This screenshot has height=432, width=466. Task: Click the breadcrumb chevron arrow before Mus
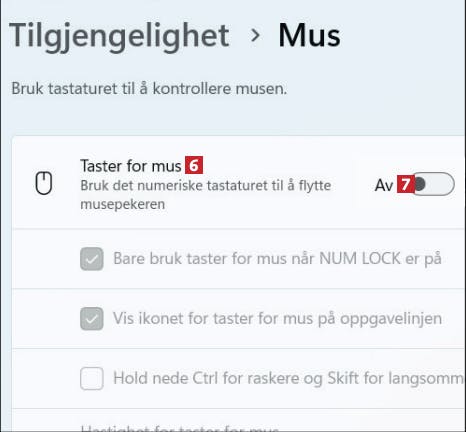[x=255, y=35]
